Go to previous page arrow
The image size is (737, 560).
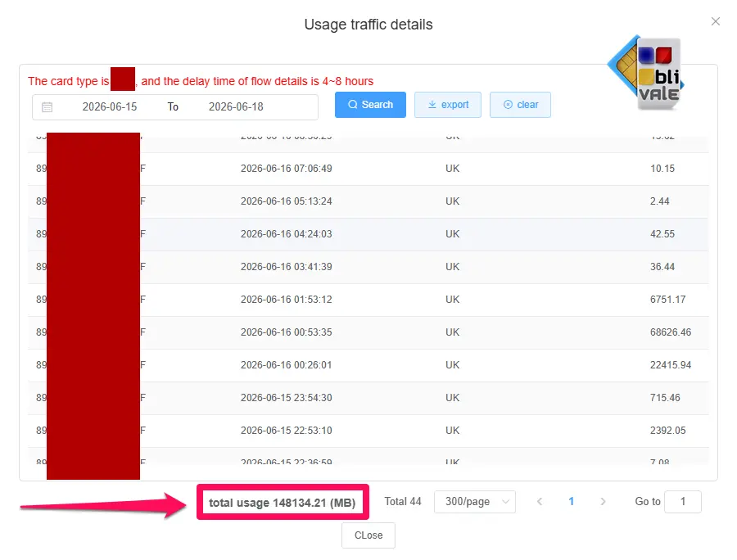tap(540, 502)
